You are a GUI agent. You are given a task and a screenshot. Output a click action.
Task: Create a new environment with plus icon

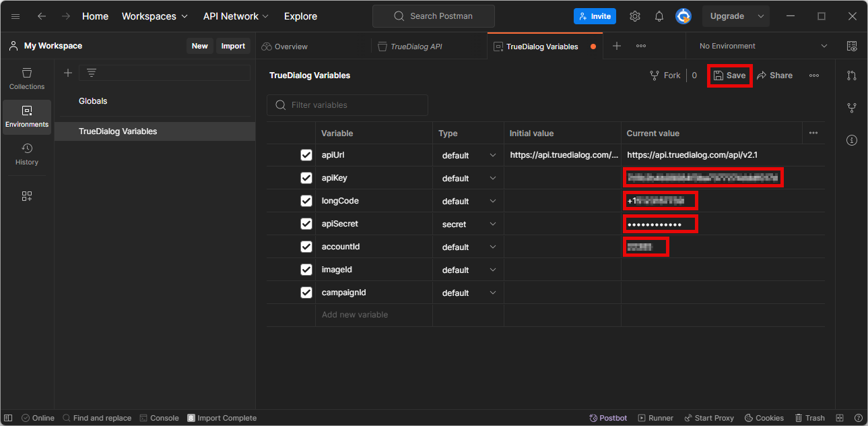tap(67, 73)
